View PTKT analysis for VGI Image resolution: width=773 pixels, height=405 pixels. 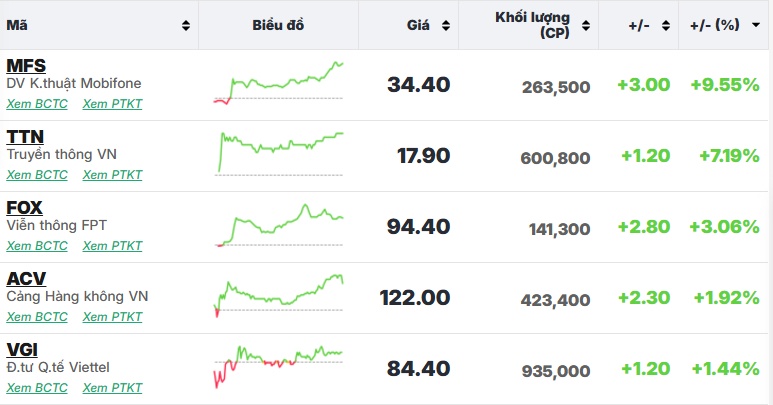click(x=112, y=388)
